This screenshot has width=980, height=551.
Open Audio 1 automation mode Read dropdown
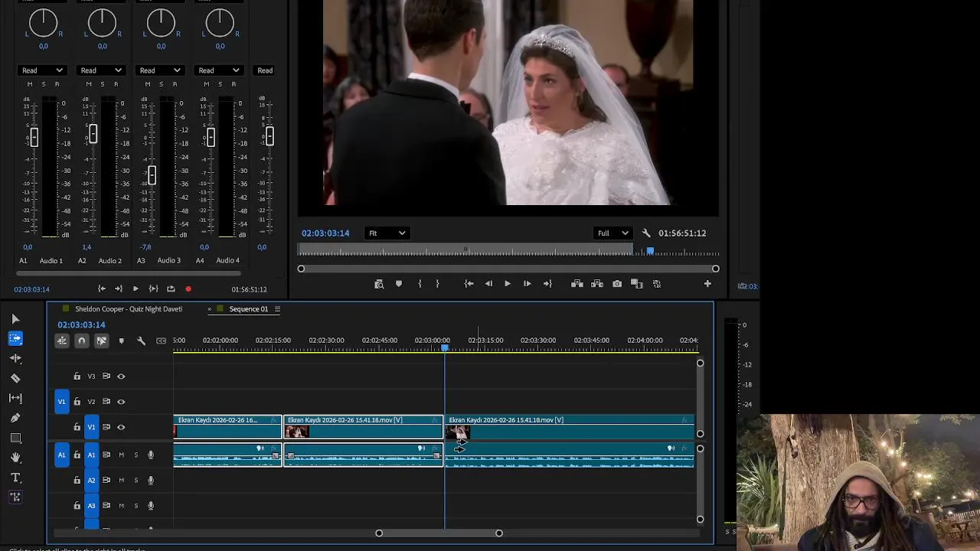(x=43, y=70)
